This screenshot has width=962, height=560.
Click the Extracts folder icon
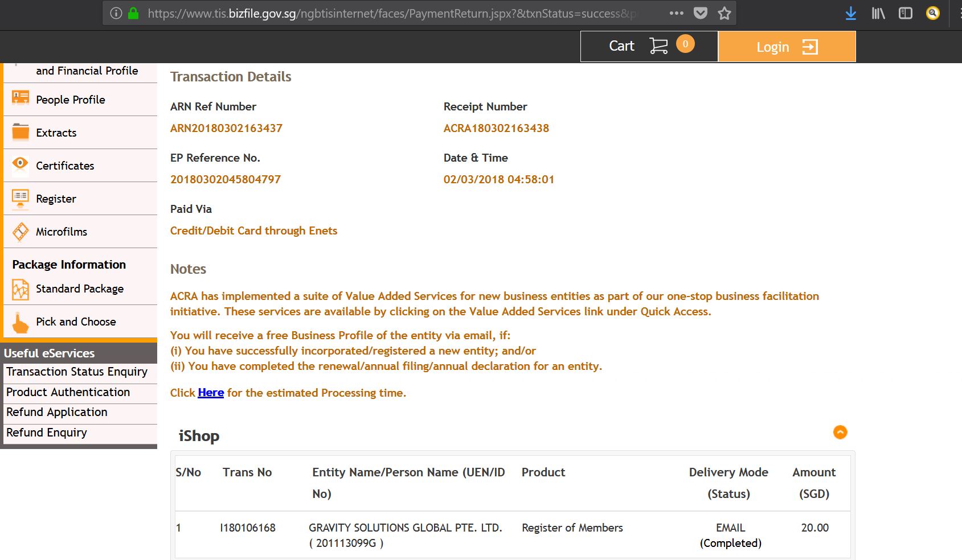tap(21, 131)
